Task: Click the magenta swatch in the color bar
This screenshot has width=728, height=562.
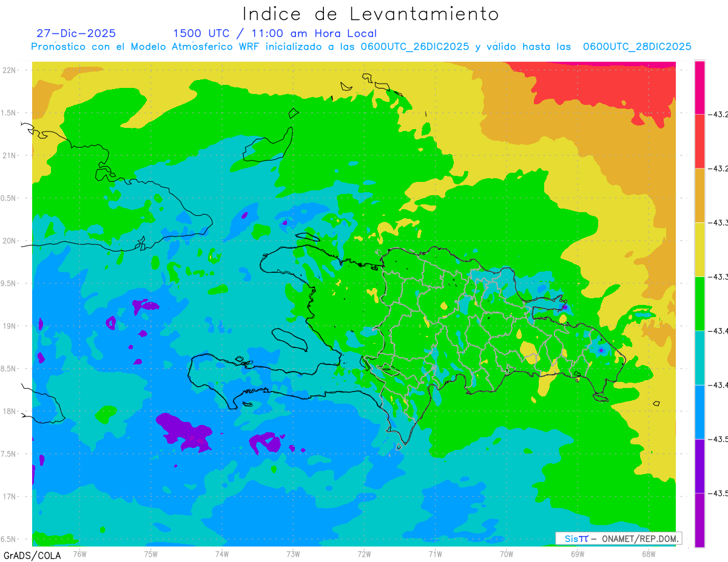Action: (699, 87)
